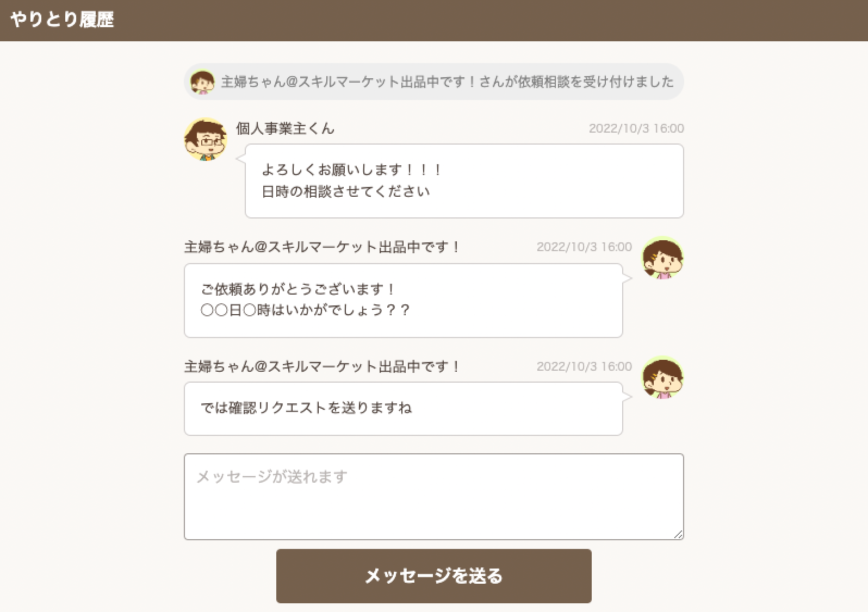Click the 日時の相談させてください text line

point(346,192)
